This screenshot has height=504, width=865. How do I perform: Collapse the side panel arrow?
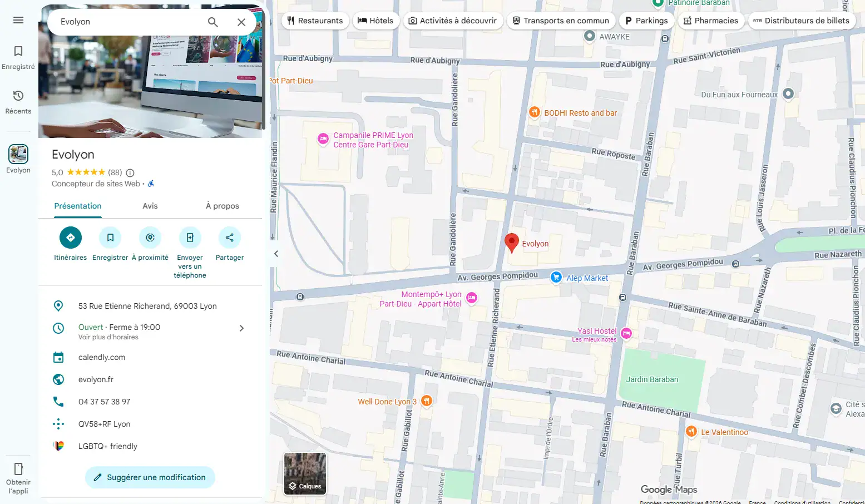[x=276, y=254]
